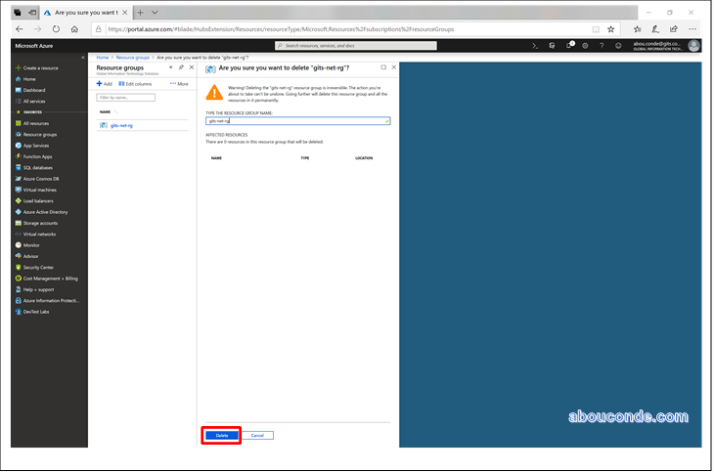714x472 pixels.
Task: Click the gits-net-rg resource group link
Action: pyautogui.click(x=120, y=125)
